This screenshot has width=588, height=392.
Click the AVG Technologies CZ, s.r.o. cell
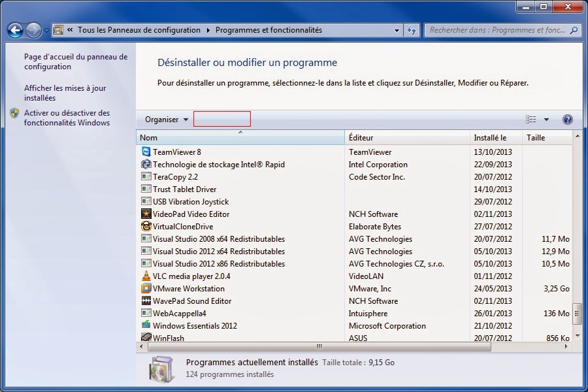tap(397, 264)
